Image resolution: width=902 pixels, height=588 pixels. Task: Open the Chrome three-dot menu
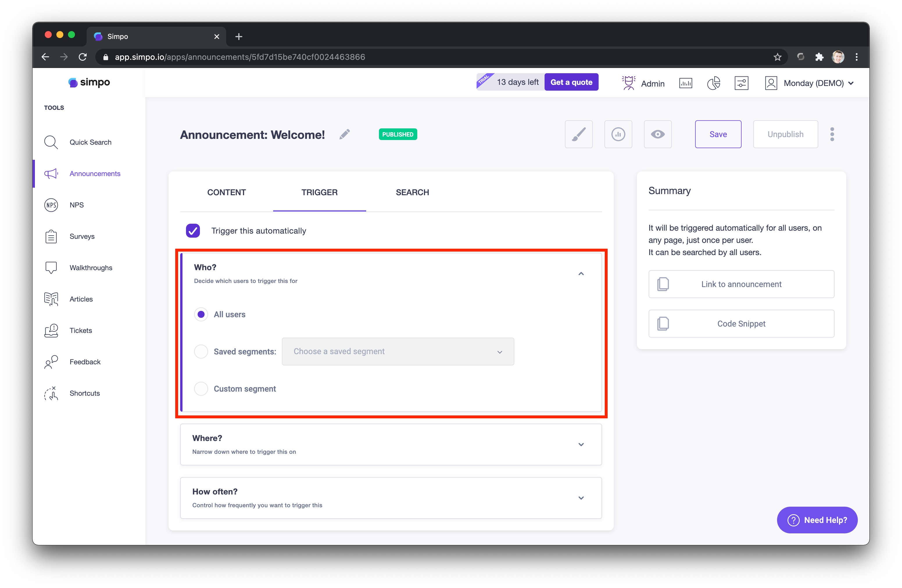[856, 57]
